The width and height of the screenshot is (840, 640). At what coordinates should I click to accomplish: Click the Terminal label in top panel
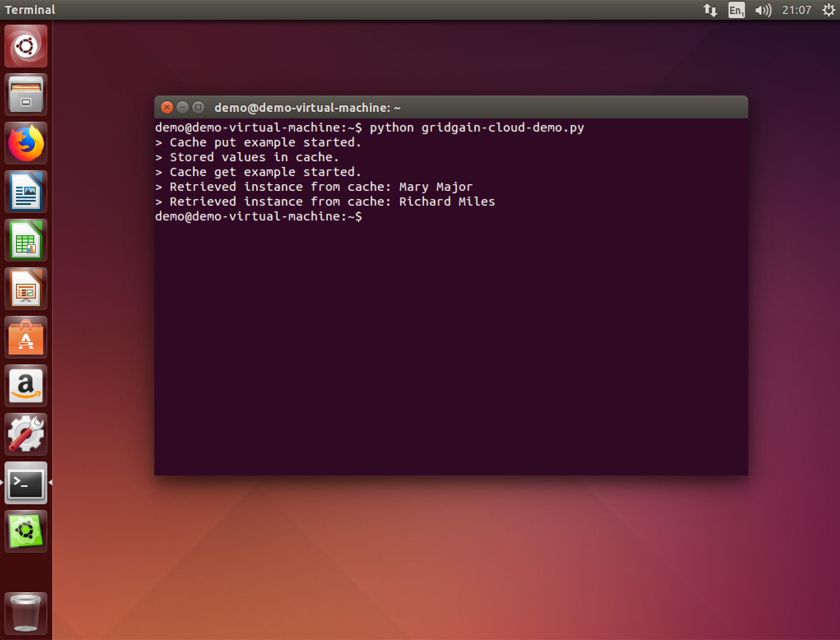point(30,10)
